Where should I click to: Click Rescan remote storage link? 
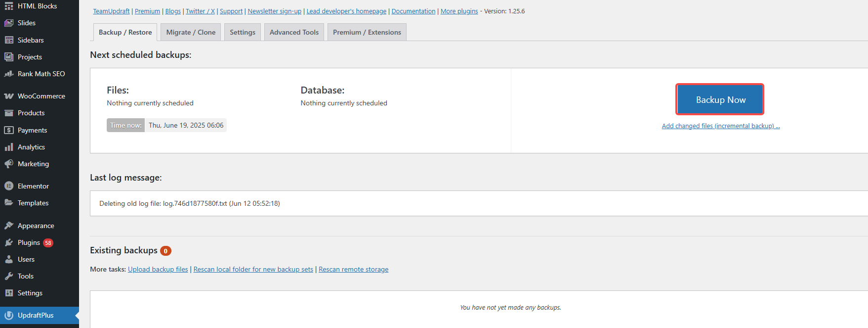[353, 269]
